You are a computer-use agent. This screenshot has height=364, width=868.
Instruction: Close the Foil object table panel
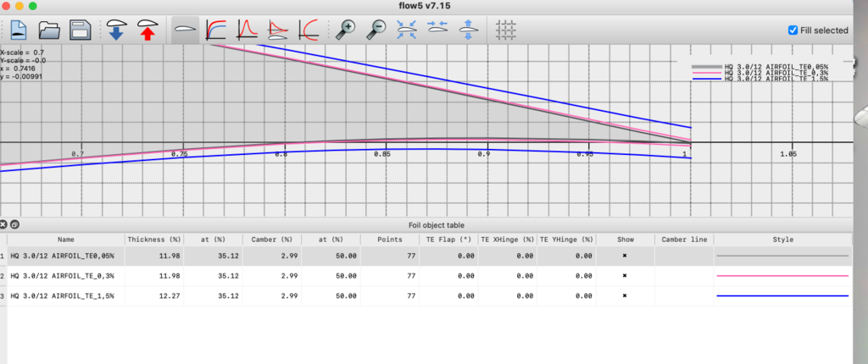point(4,225)
